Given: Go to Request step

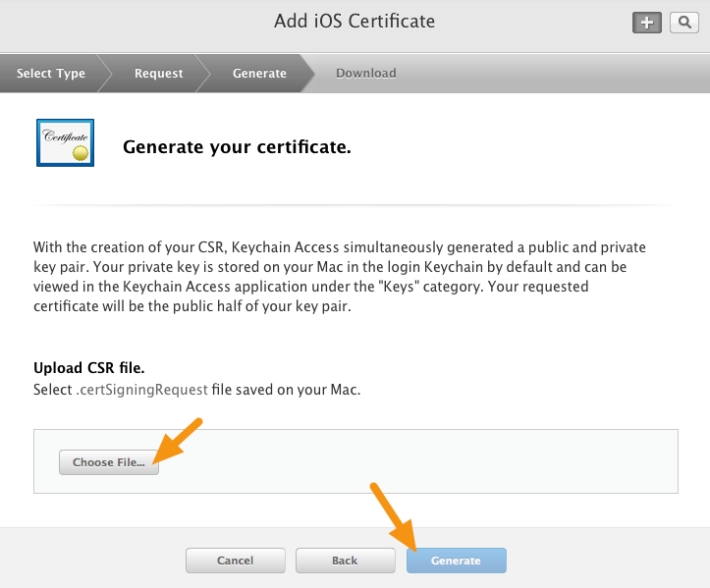Looking at the screenshot, I should [x=158, y=73].
